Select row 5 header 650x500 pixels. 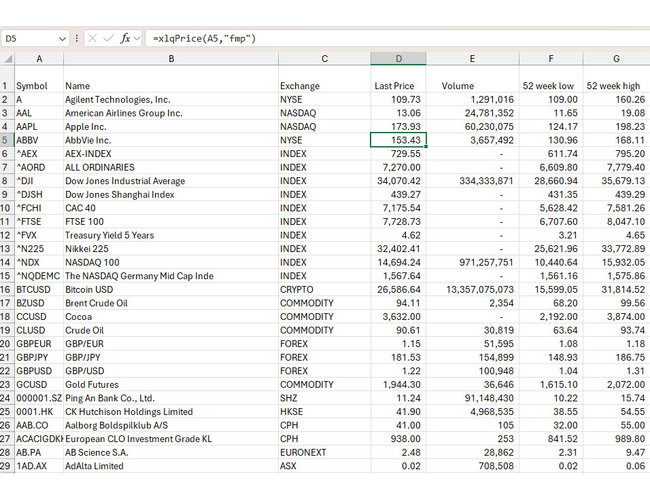tap(7, 140)
